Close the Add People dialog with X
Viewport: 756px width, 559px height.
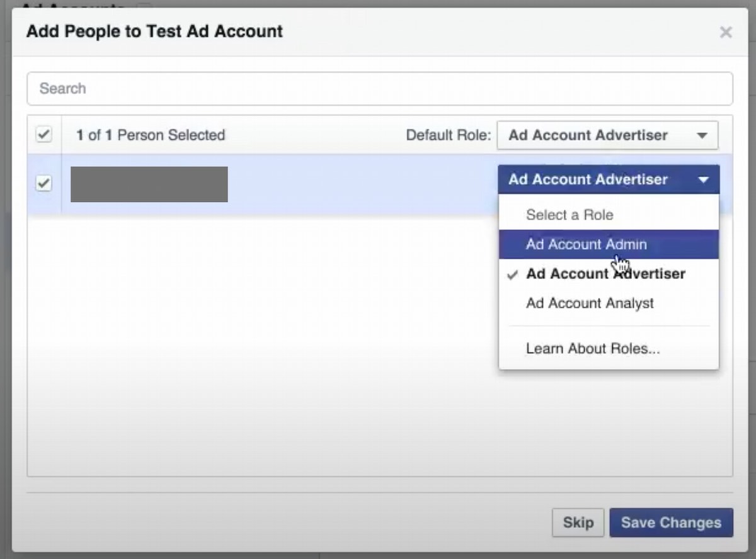pyautogui.click(x=726, y=32)
